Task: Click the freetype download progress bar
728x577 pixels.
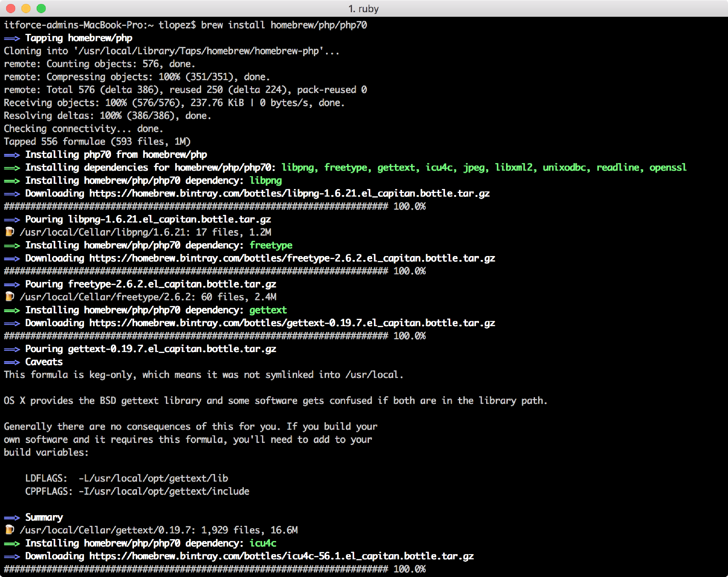Action: (196, 271)
